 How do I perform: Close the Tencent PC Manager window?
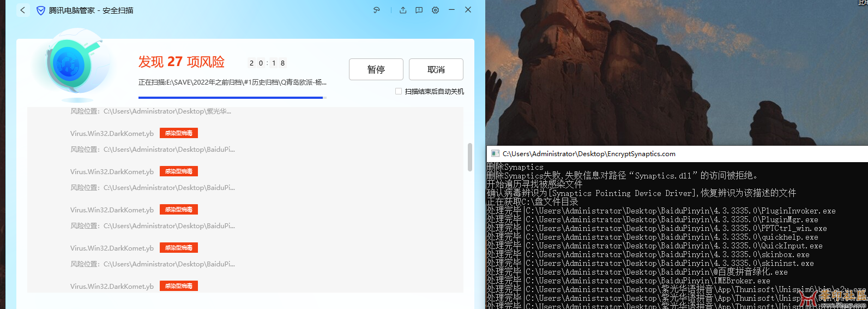point(468,10)
